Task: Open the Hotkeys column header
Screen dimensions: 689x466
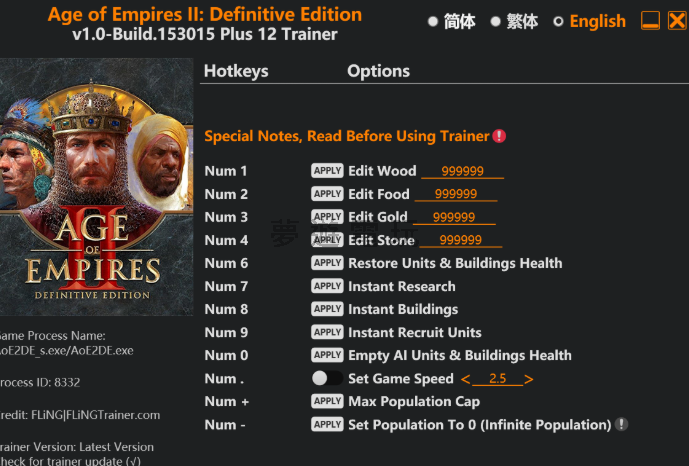Action: [236, 71]
